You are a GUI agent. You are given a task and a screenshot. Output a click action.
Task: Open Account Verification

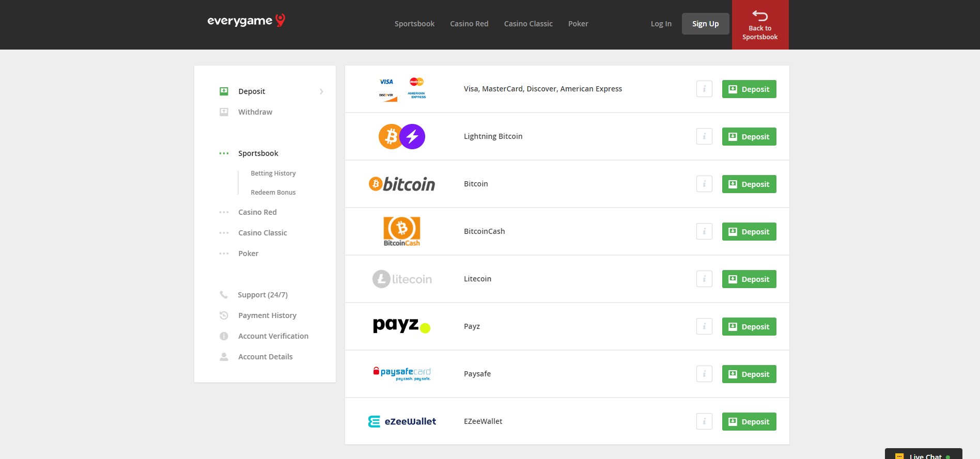pyautogui.click(x=273, y=336)
